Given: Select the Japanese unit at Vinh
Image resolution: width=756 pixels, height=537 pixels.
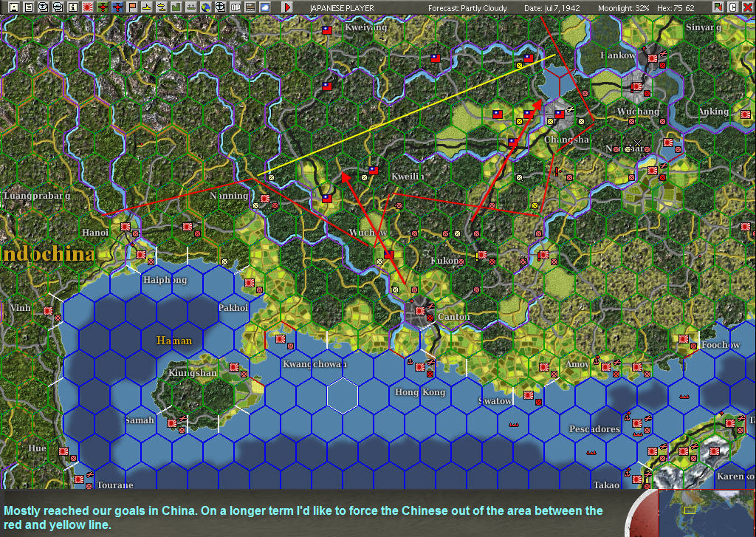Looking at the screenshot, I should [x=48, y=311].
